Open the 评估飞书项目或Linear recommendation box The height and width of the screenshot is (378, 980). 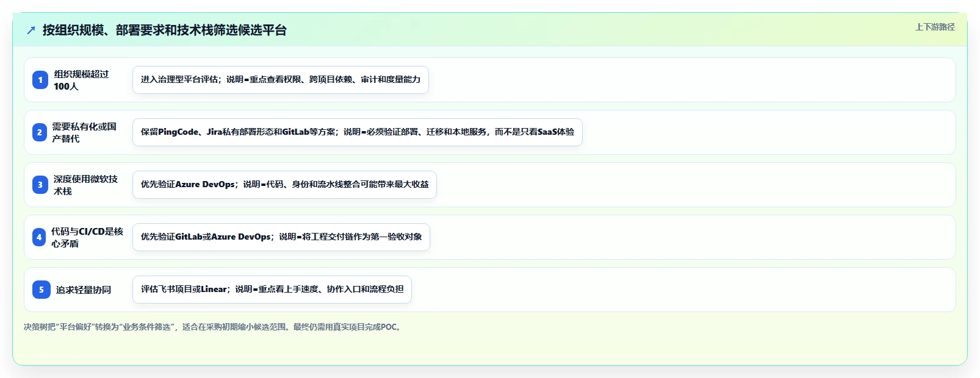[x=272, y=290]
